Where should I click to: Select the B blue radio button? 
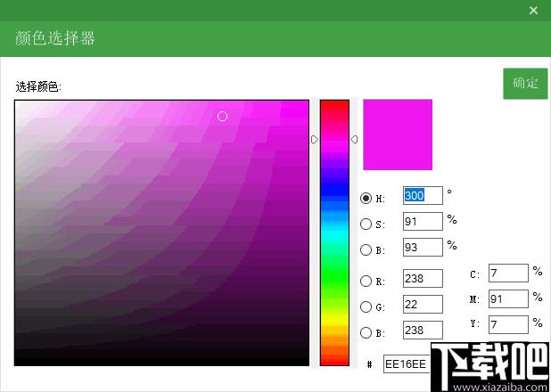point(366,332)
